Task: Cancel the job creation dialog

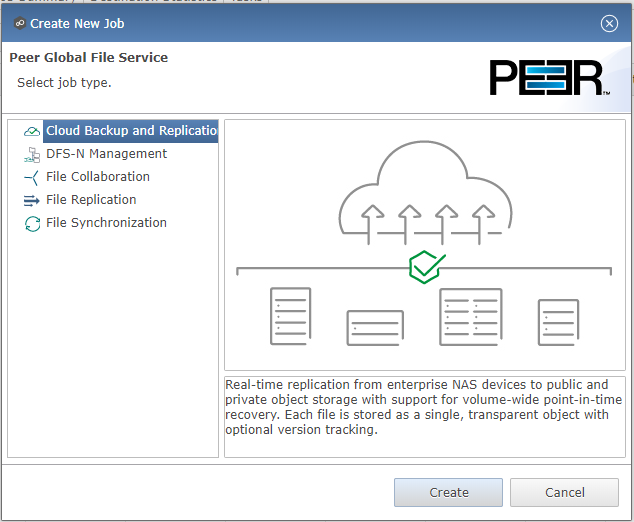Action: pos(564,492)
